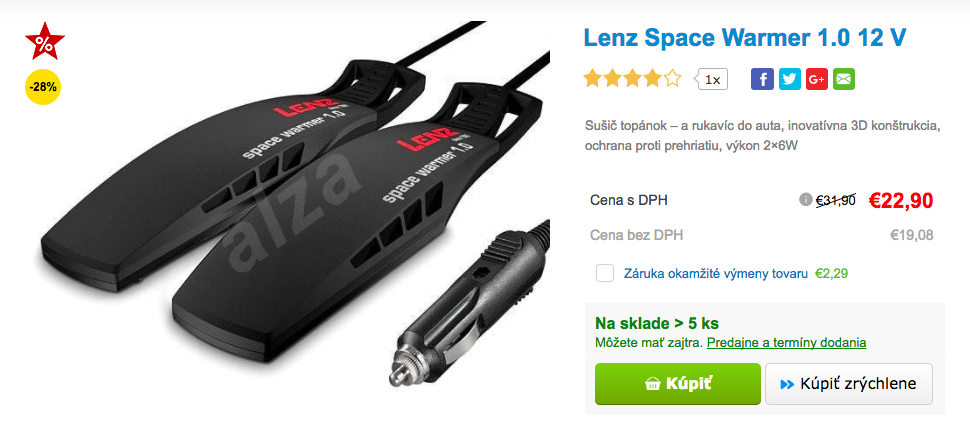Click the yellow -28% discount badge
This screenshot has height=421, width=970.
(x=43, y=87)
